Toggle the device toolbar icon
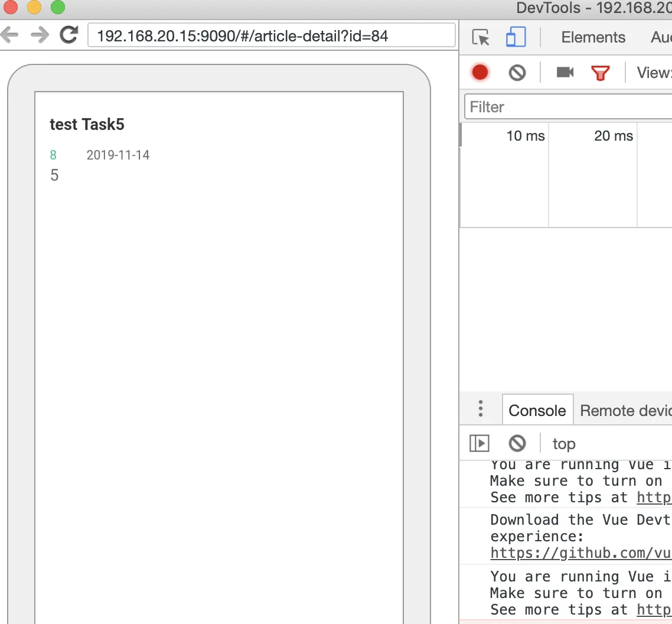 tap(516, 37)
